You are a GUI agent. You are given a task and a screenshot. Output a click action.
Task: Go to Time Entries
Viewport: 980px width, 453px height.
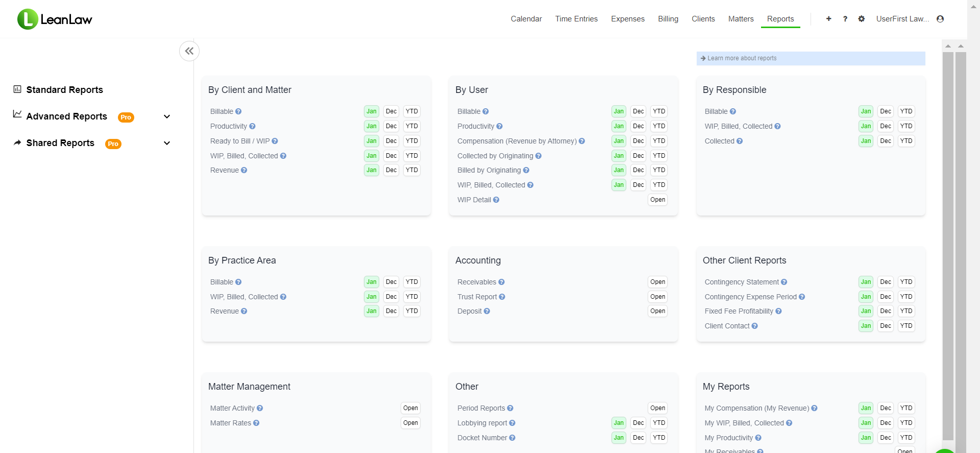click(576, 19)
